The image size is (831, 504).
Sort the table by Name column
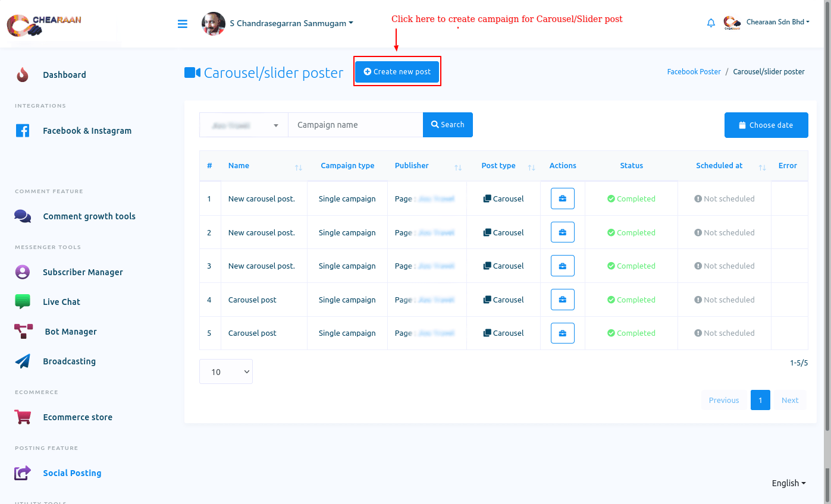click(x=298, y=168)
